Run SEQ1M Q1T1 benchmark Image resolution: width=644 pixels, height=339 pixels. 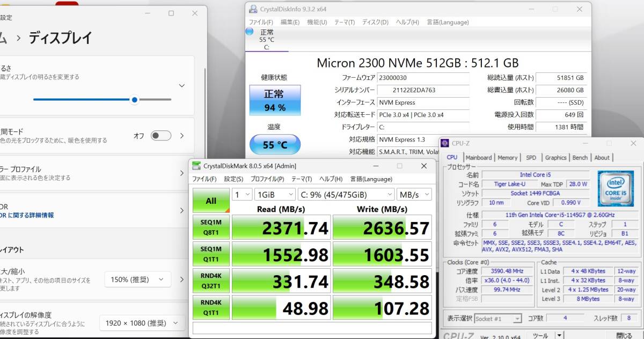(x=211, y=254)
